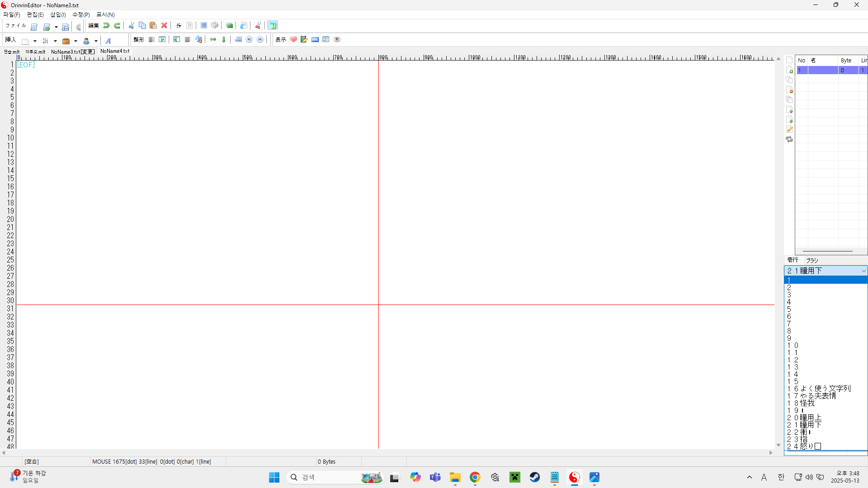Switch to the 아루오.mlt tab

coord(35,52)
